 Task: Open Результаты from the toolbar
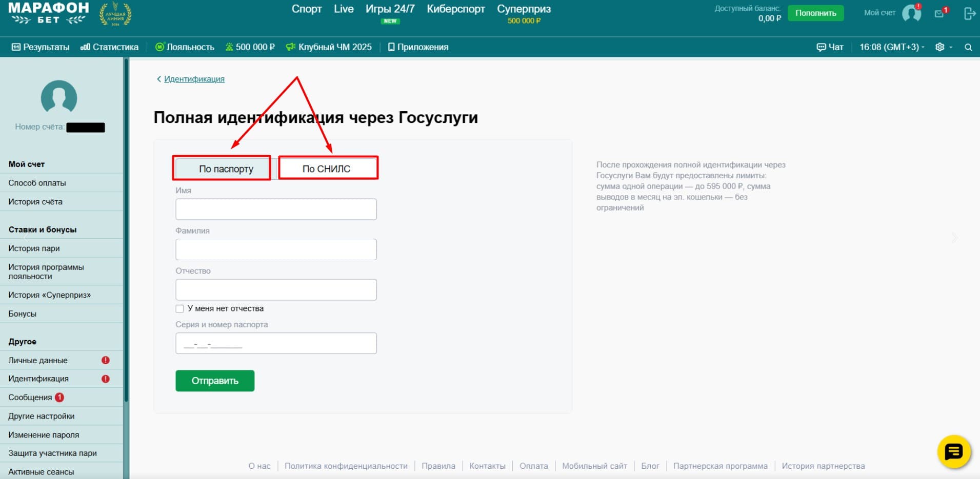click(41, 47)
